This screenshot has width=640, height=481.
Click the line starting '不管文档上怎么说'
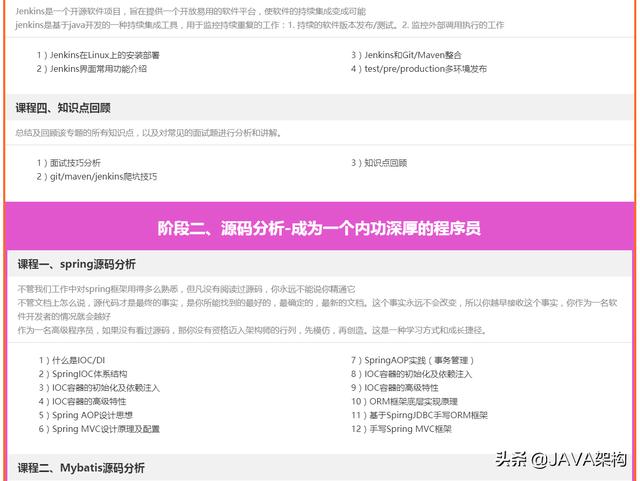coord(318,310)
